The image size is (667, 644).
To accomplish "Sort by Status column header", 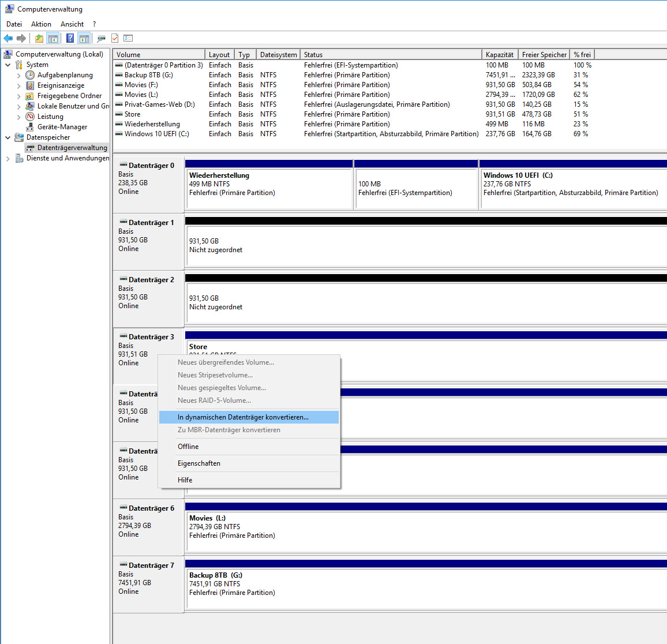I will click(391, 54).
